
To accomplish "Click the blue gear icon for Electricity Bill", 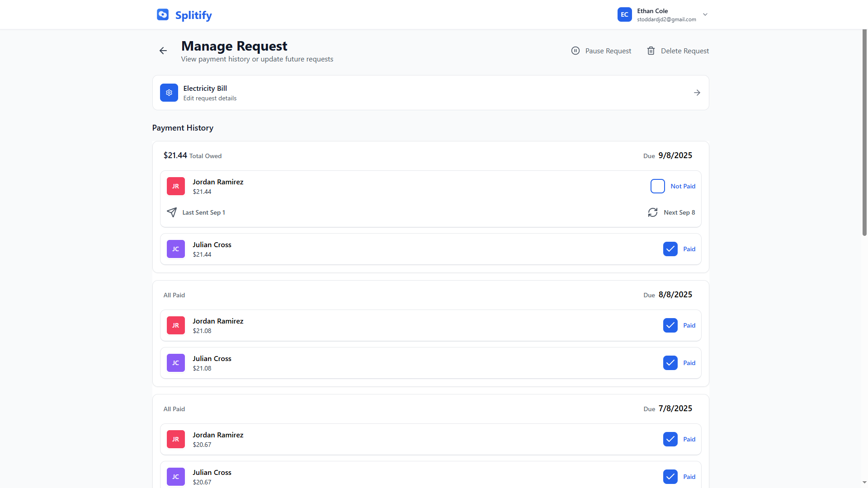I will tap(169, 93).
